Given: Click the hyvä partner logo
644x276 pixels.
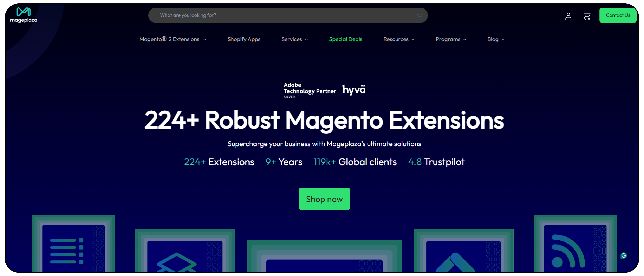Looking at the screenshot, I should tap(354, 90).
